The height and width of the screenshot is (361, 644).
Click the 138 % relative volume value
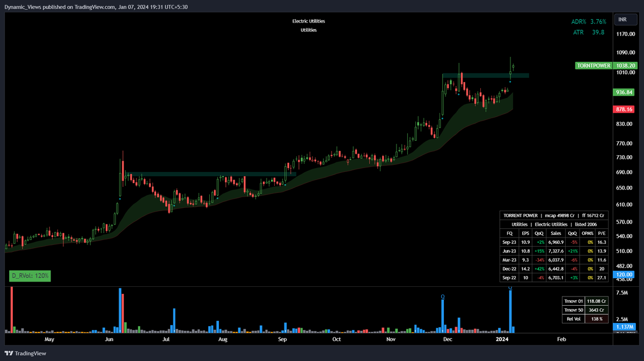[597, 319]
